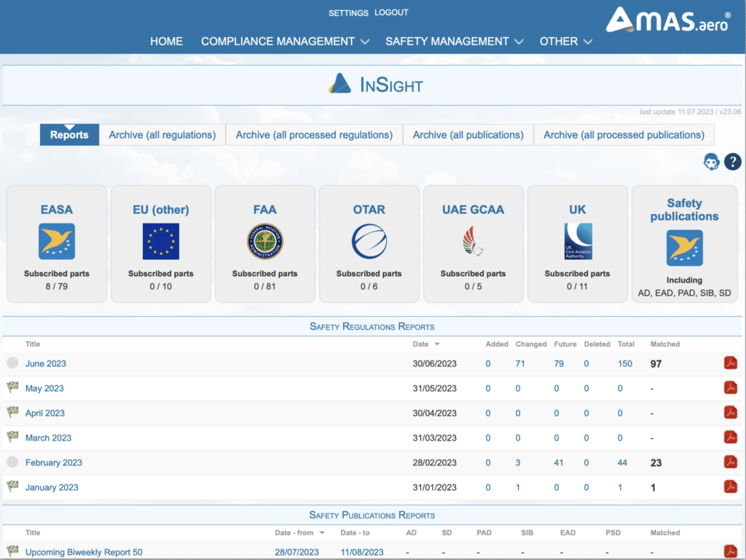Viewport: 746px width, 560px height.
Task: Open the May 2023 report link
Action: tap(44, 388)
